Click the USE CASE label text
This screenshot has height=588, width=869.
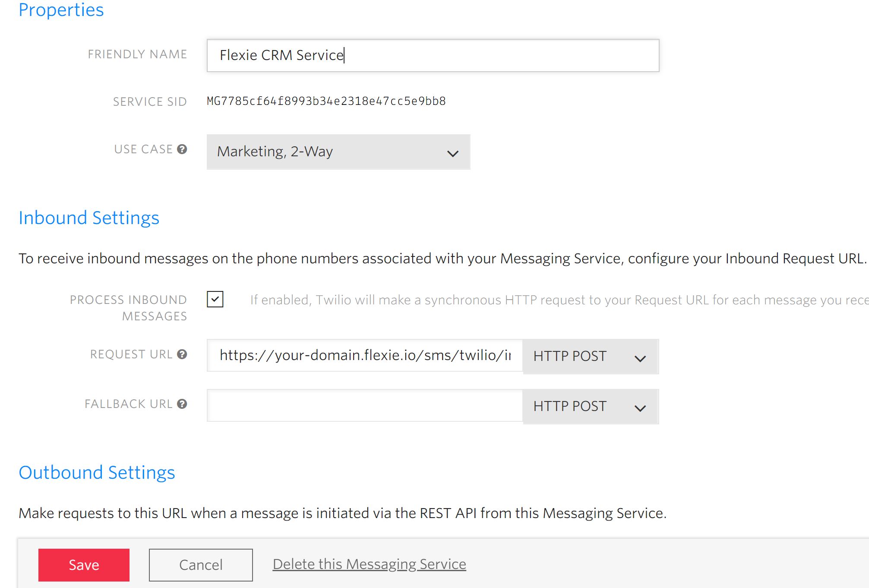point(143,149)
